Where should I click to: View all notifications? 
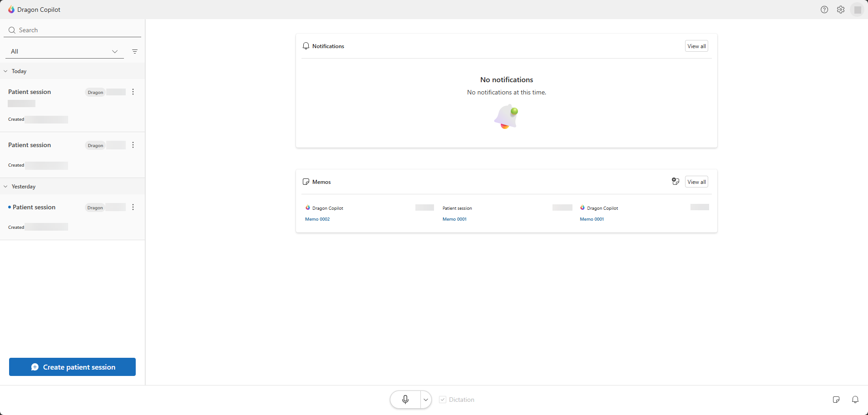coord(696,46)
